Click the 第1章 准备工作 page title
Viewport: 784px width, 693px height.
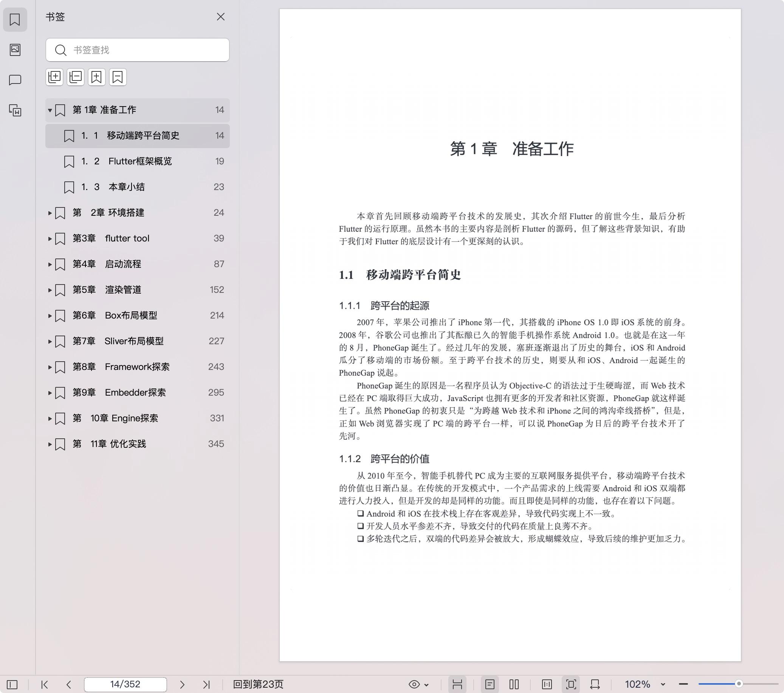pos(512,149)
